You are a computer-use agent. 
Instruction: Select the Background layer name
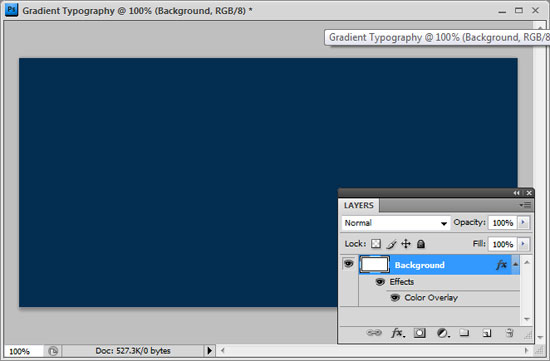click(x=420, y=265)
